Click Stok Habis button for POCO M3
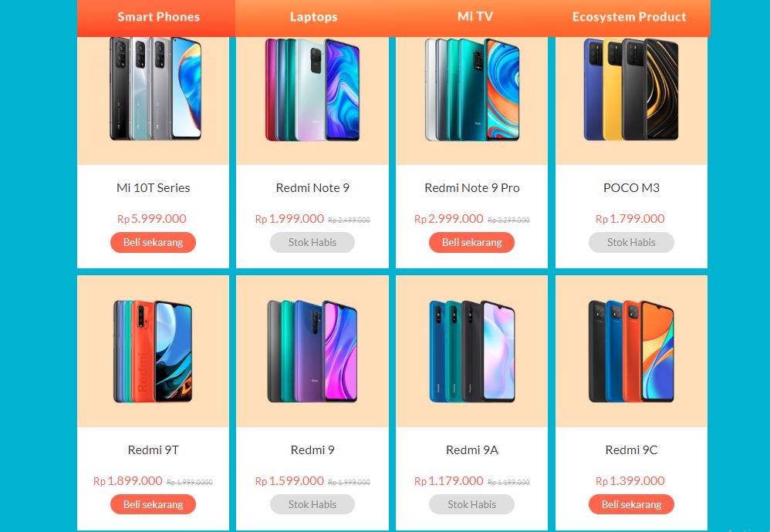 (632, 242)
